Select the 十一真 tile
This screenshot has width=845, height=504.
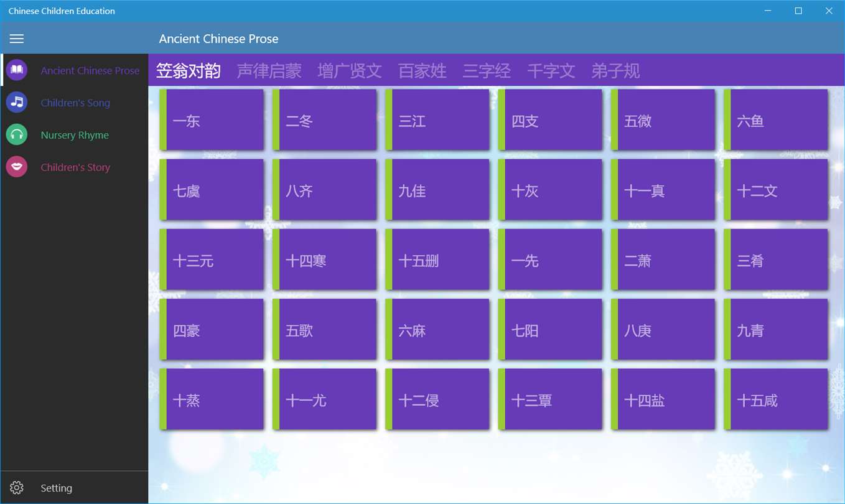(x=663, y=190)
